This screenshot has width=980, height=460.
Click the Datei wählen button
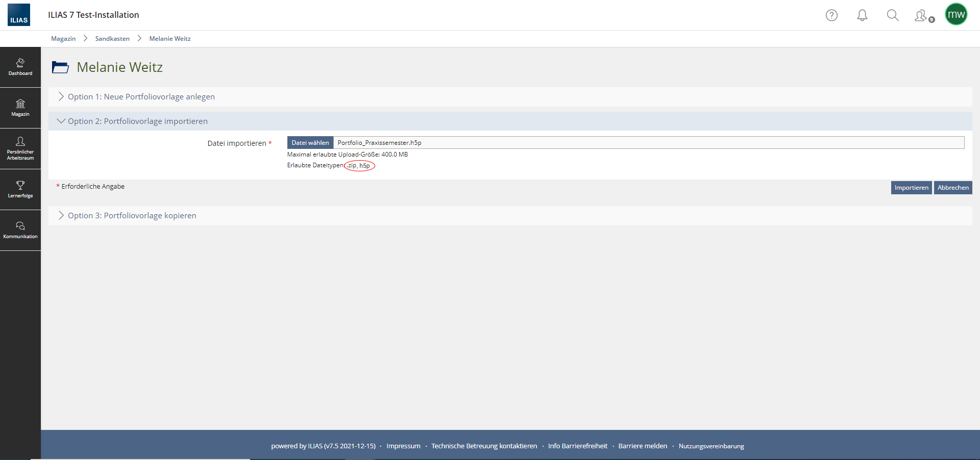coord(310,143)
